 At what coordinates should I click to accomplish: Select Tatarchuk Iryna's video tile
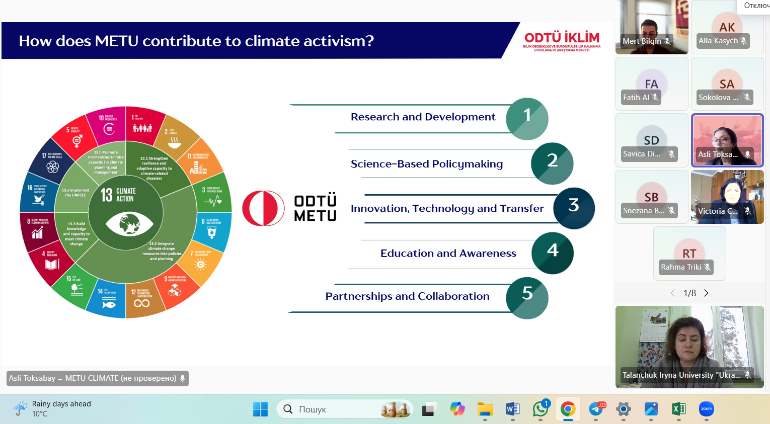click(x=689, y=346)
